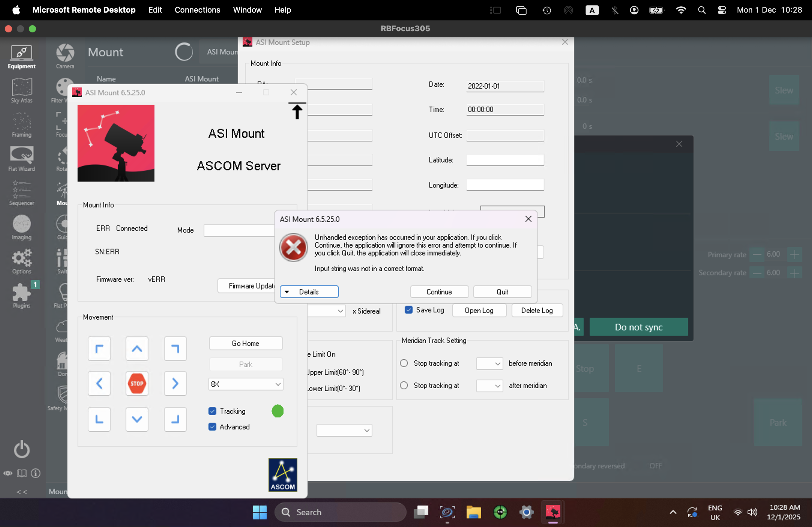Click the pin-on-top arrow icon

[x=297, y=111]
